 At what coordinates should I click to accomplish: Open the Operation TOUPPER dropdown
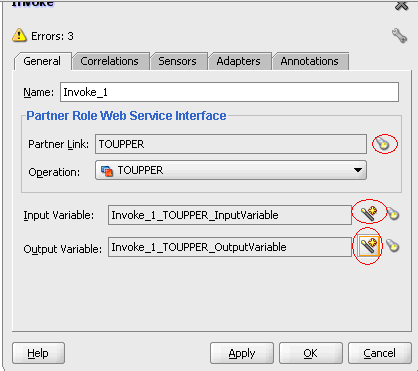[x=231, y=170]
